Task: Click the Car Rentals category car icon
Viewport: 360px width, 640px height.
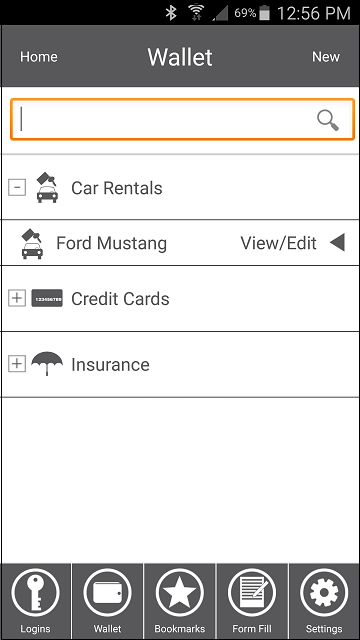Action: (x=47, y=188)
